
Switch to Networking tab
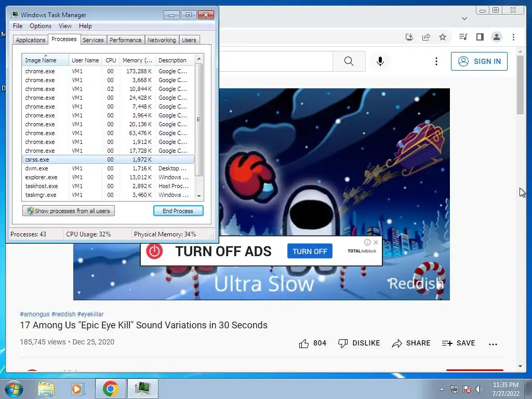(x=162, y=40)
